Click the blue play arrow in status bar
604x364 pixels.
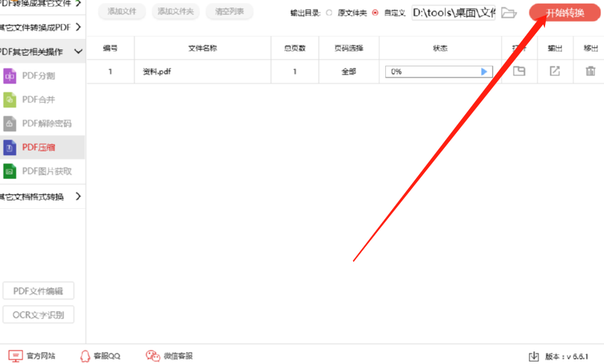click(484, 72)
